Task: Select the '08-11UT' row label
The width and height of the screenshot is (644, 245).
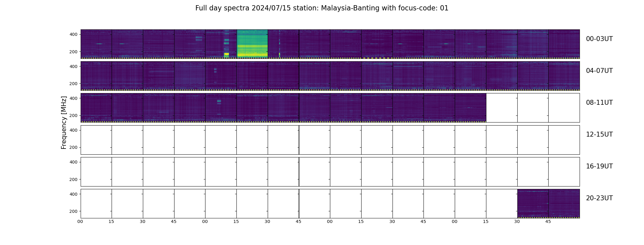Action: click(x=599, y=103)
